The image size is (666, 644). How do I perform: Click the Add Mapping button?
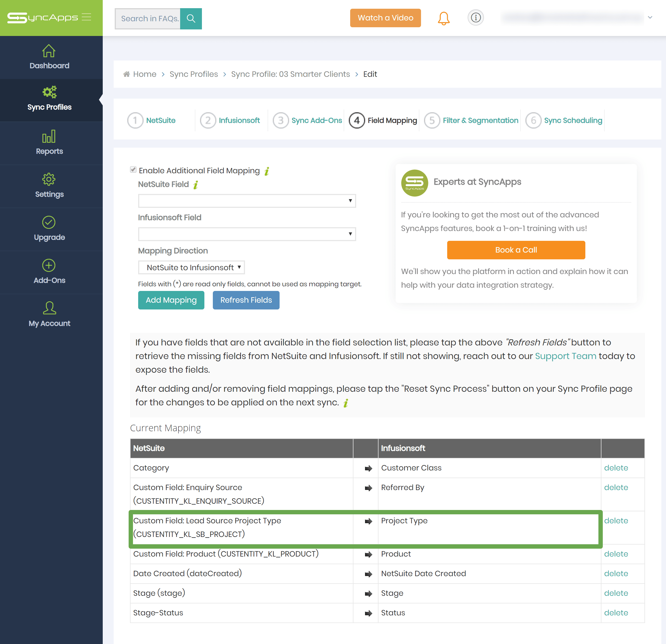171,300
